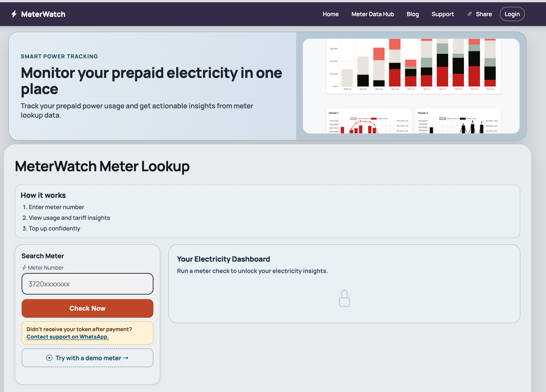The height and width of the screenshot is (392, 546).
Task: Click the 'Monitor your prepaid electricity' headline
Action: point(151,81)
